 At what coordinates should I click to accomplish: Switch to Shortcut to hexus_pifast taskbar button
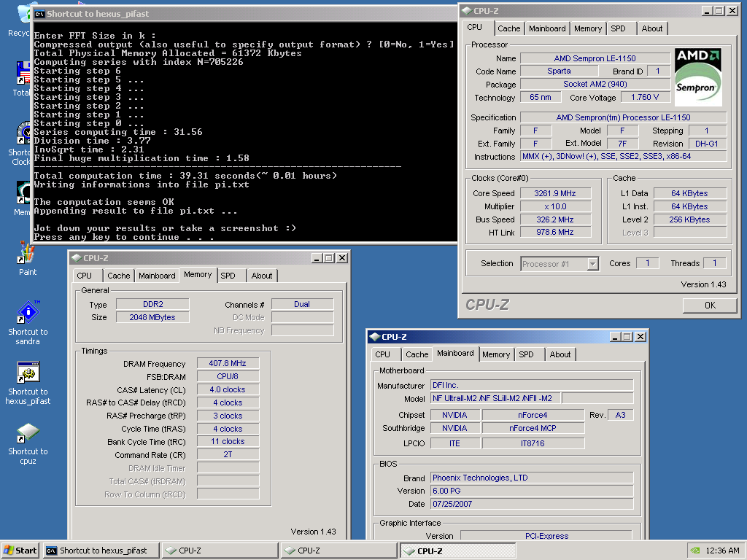pyautogui.click(x=101, y=551)
